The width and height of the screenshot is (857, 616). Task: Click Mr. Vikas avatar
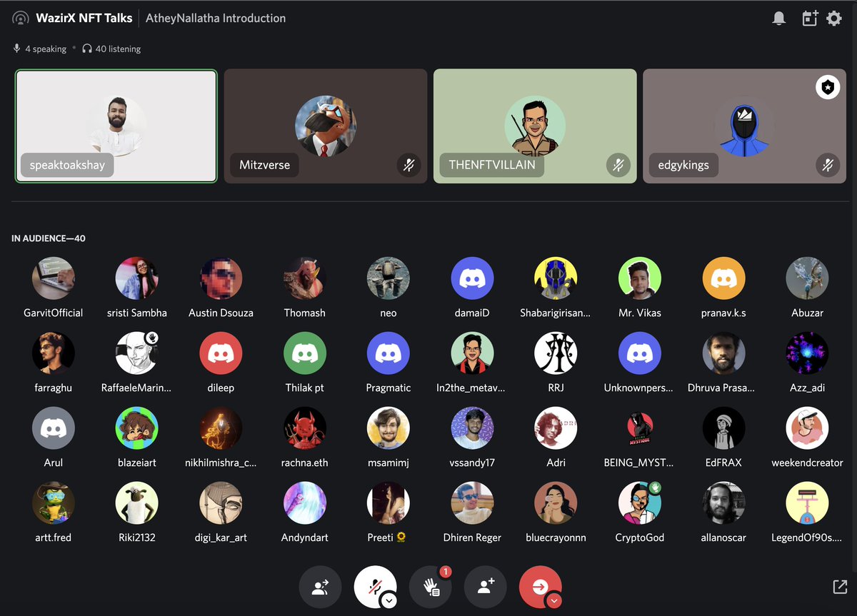point(640,278)
